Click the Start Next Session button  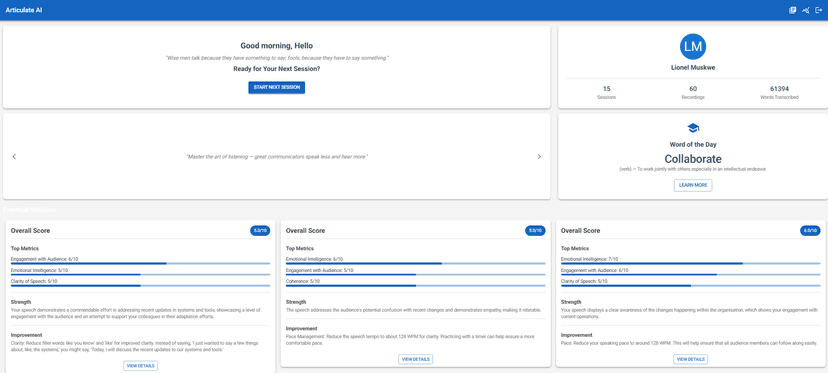(277, 87)
